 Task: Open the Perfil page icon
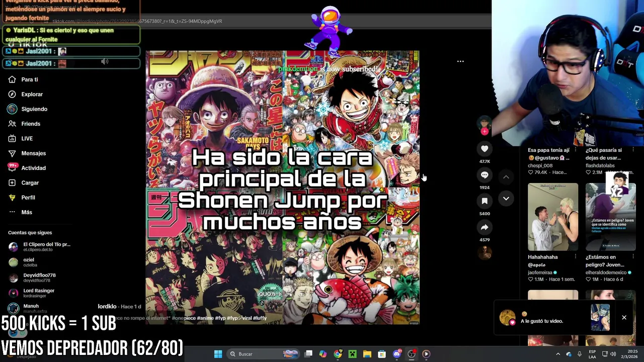click(x=12, y=198)
